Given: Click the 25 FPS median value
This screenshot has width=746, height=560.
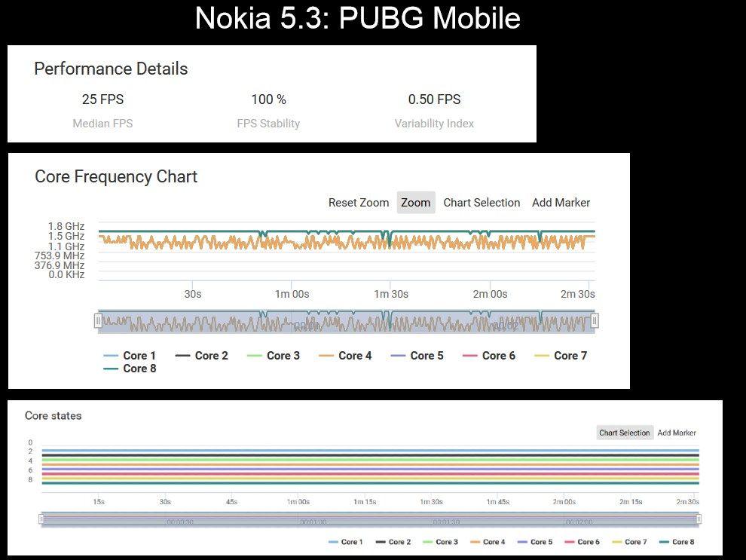Looking at the screenshot, I should click(102, 99).
